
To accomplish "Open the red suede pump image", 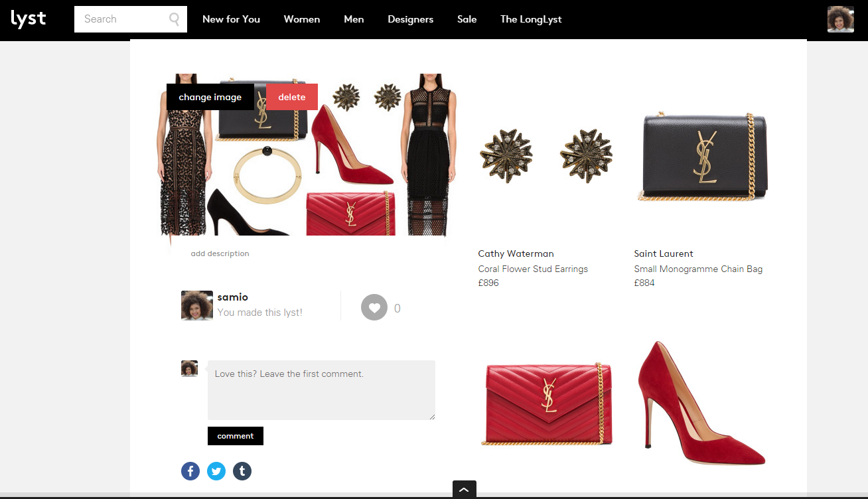I will (701, 403).
